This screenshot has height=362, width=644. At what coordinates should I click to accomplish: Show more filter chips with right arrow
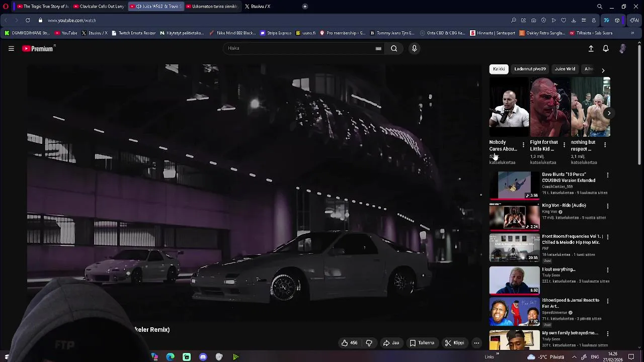pyautogui.click(x=603, y=70)
